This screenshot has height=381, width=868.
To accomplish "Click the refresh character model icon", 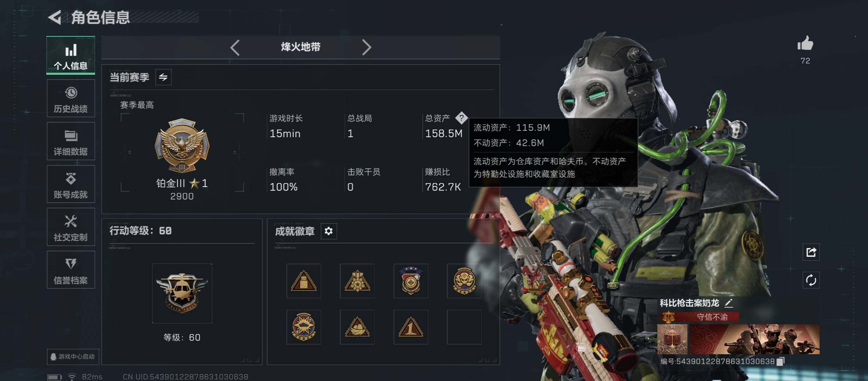I will click(x=811, y=280).
